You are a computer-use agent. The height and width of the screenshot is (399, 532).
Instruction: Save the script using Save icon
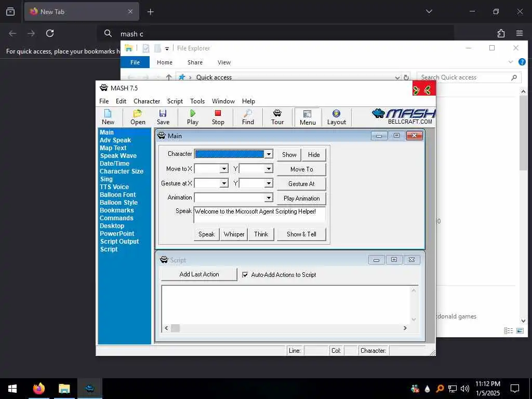(x=163, y=117)
